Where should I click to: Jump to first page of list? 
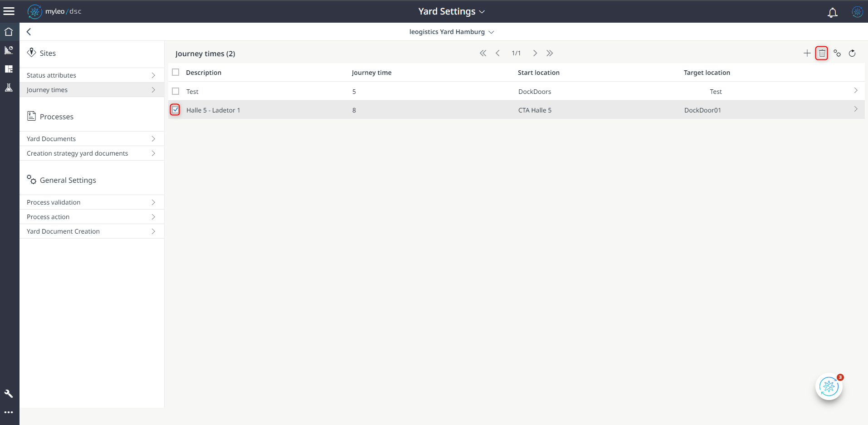(483, 53)
